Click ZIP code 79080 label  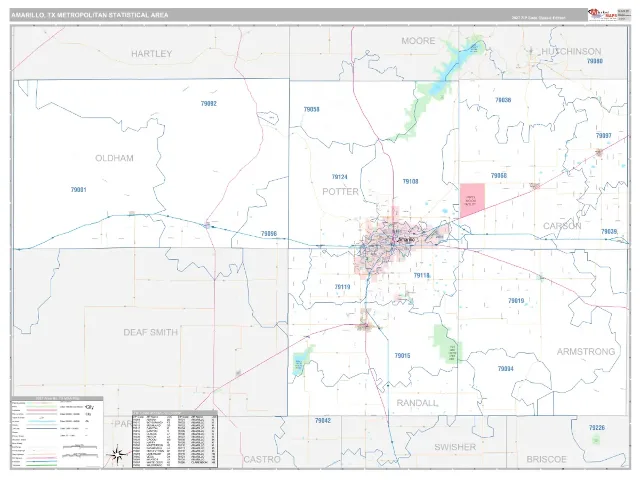tap(595, 61)
